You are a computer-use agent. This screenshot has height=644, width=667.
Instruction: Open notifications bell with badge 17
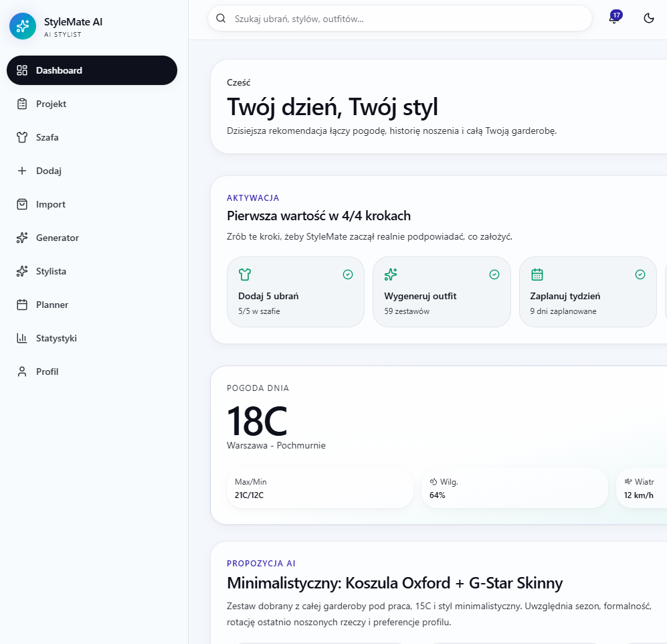tap(614, 18)
